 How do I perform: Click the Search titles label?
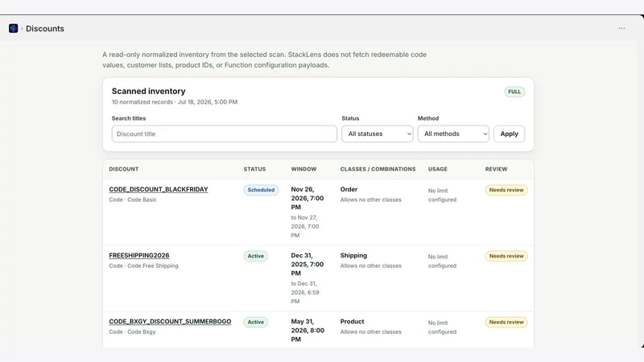pos(129,118)
